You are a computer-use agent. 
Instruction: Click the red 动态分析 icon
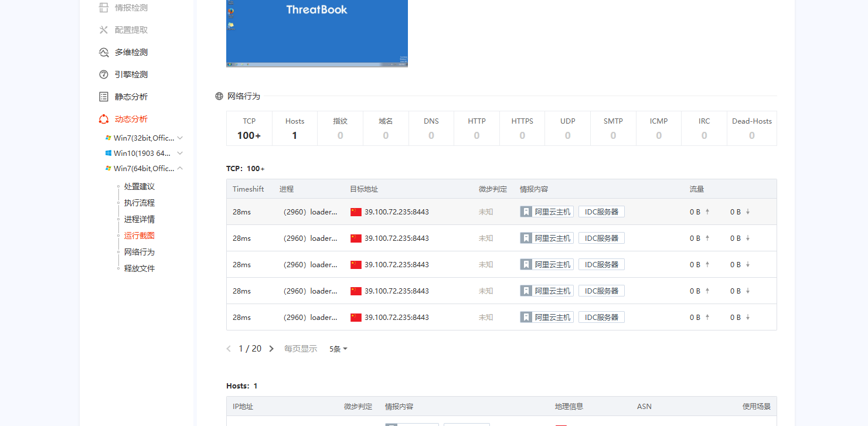tap(104, 119)
